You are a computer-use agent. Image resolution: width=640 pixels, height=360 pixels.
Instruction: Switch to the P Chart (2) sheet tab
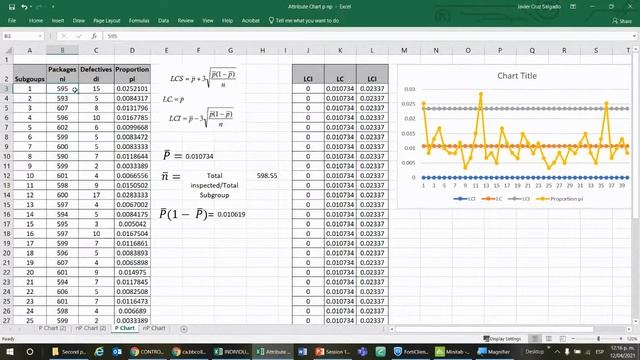[x=52, y=328]
